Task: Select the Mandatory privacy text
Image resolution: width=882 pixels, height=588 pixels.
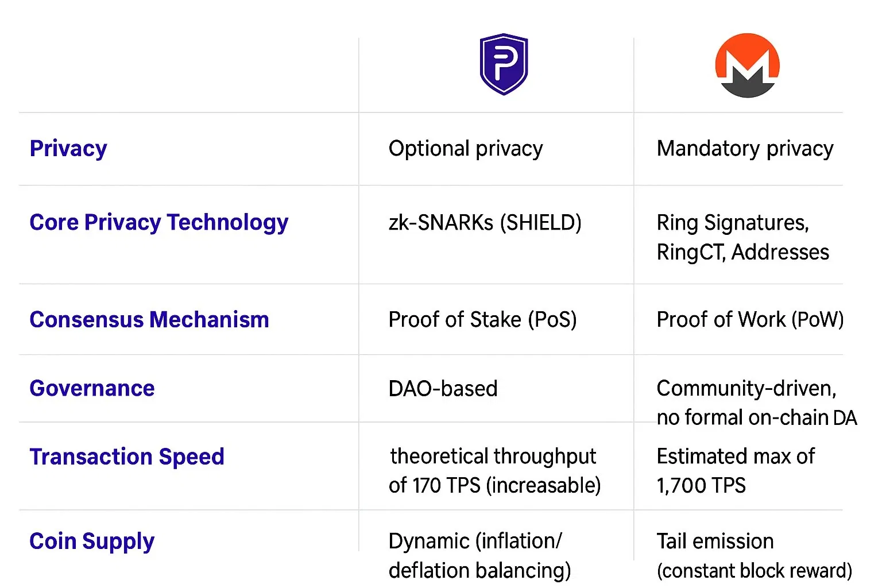Action: coord(745,149)
